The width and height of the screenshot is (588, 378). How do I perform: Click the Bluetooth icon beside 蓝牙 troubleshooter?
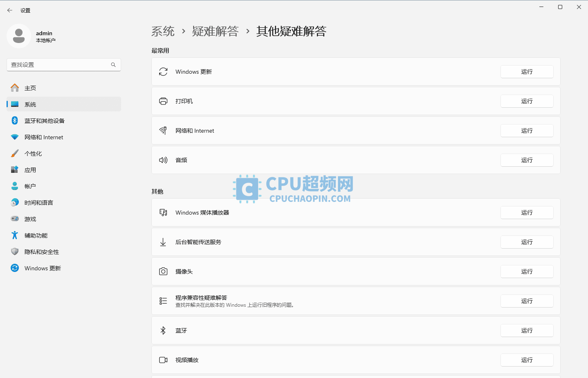163,330
